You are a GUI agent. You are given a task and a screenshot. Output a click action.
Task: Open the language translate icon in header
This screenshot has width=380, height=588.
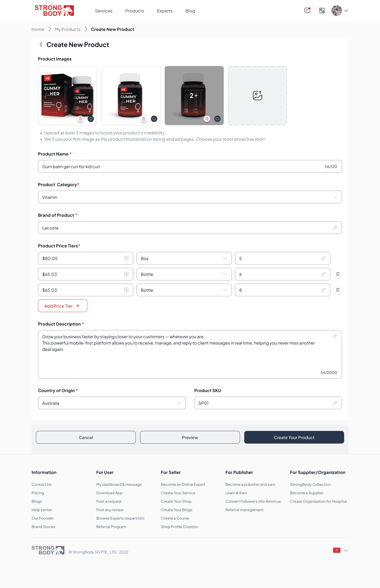click(322, 11)
